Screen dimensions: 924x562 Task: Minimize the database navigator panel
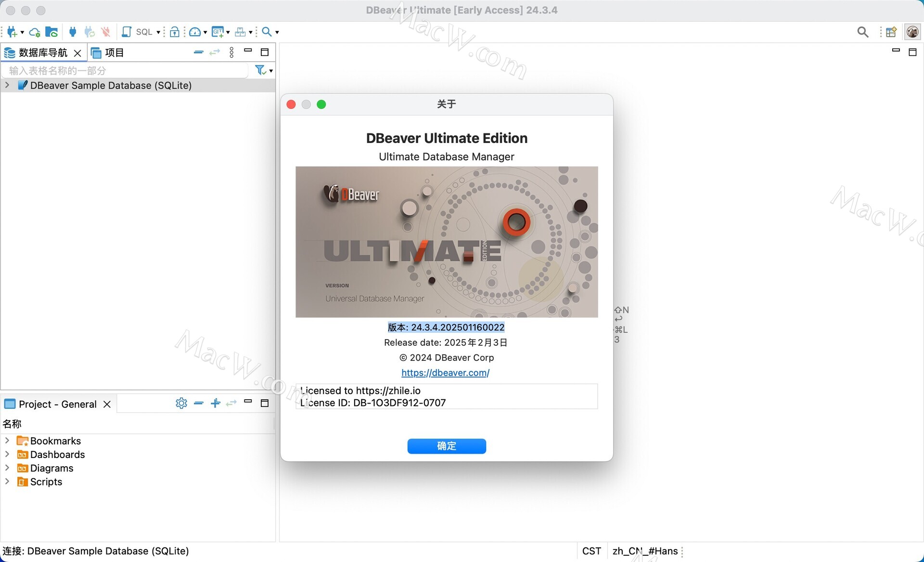248,50
